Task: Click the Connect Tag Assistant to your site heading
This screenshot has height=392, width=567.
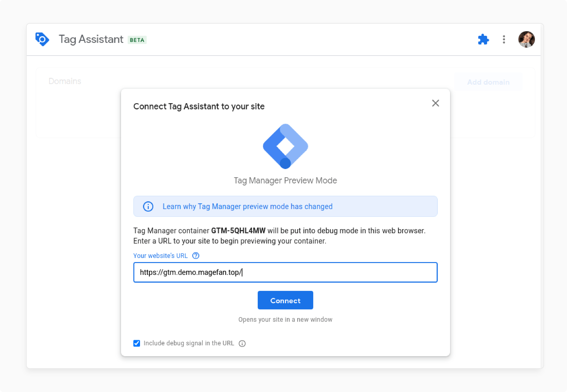Action: coord(199,106)
